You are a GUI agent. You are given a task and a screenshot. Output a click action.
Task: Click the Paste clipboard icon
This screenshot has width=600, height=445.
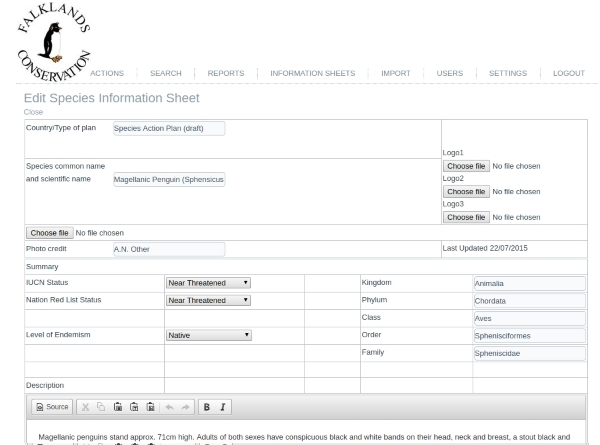118,407
